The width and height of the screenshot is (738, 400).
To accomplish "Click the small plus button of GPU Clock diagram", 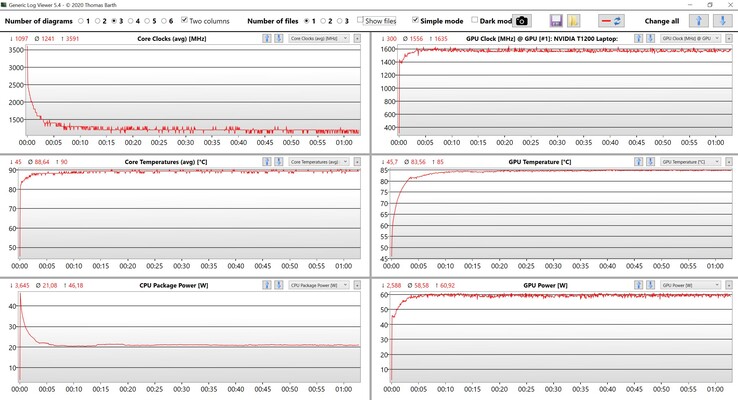I will tap(729, 39).
